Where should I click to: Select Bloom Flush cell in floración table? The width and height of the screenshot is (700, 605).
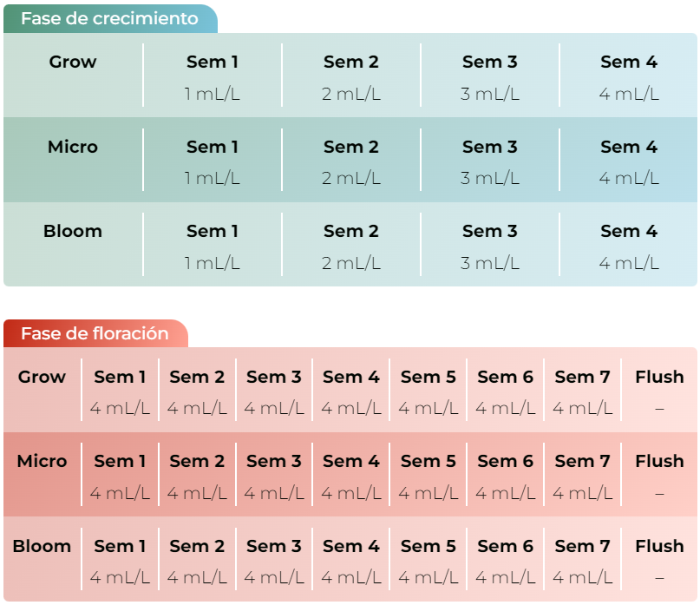(659, 559)
